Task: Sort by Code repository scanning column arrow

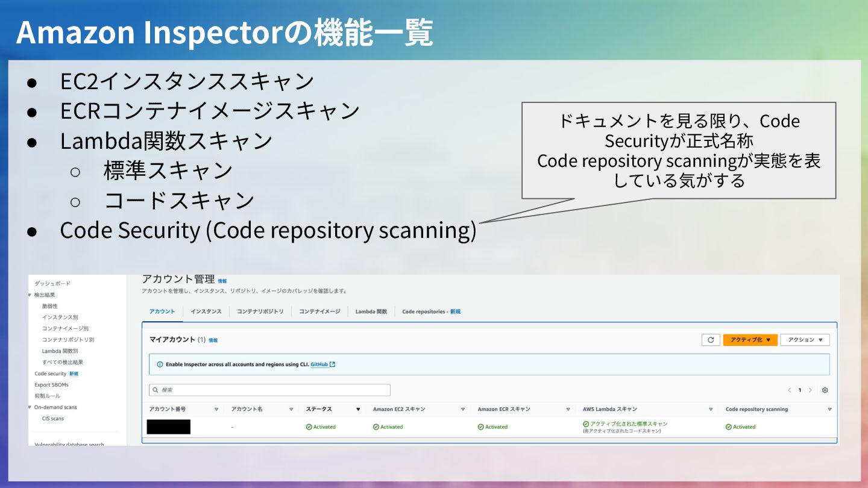Action: pos(830,409)
